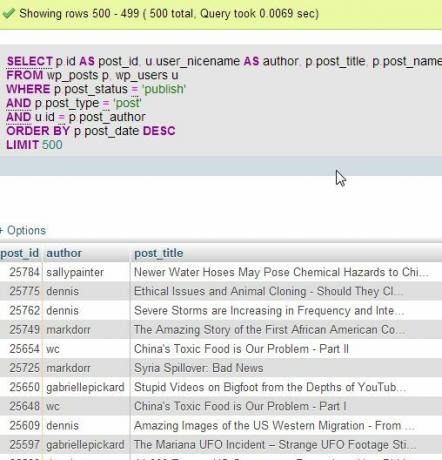Click the green success checkmark icon
Screen dimensions: 442x460
click(8, 14)
